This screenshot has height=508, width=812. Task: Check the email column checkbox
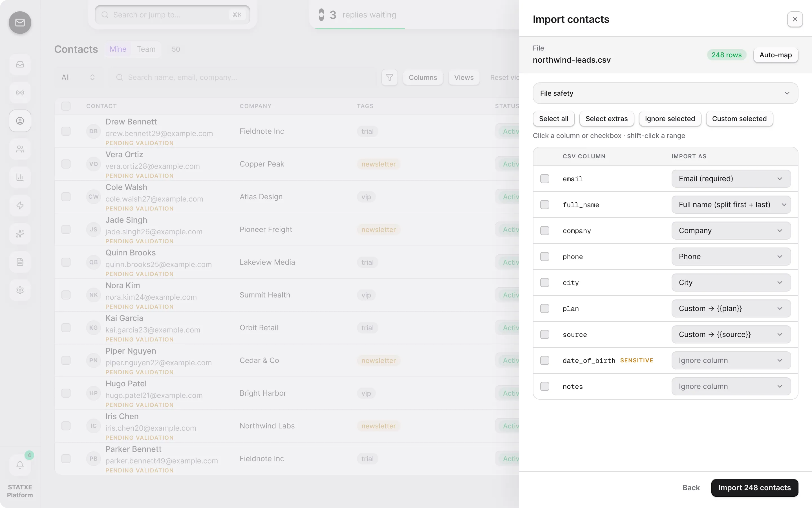click(545, 179)
